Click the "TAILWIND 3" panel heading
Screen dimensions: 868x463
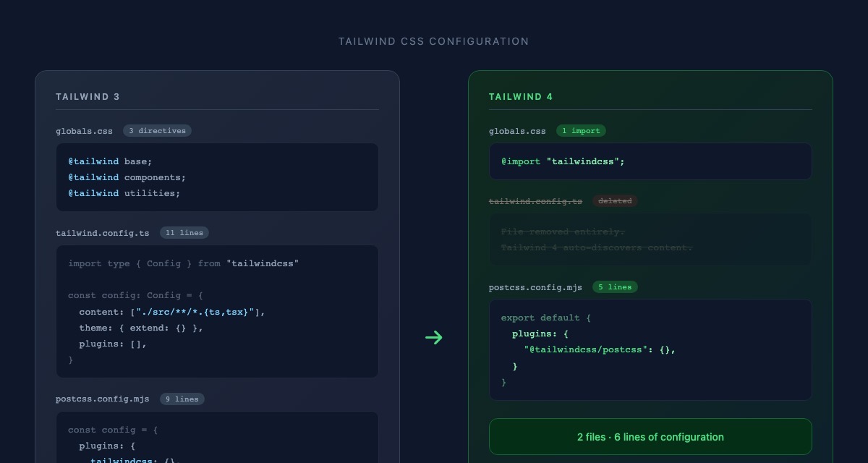[88, 97]
